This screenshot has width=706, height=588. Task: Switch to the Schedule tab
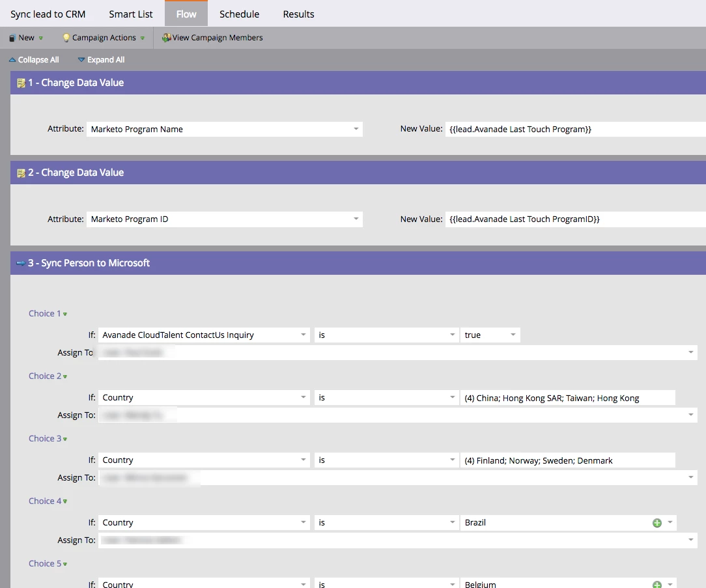click(239, 14)
